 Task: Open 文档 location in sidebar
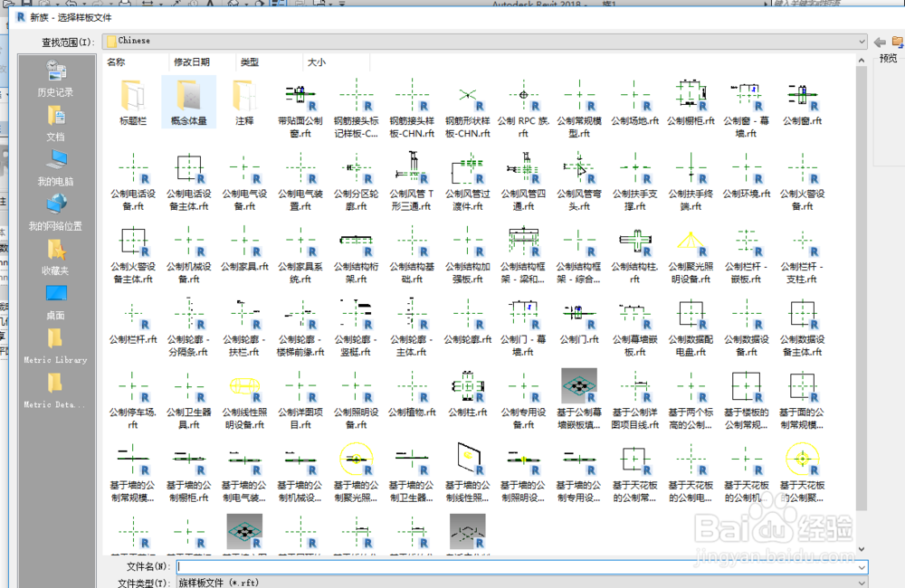click(55, 124)
